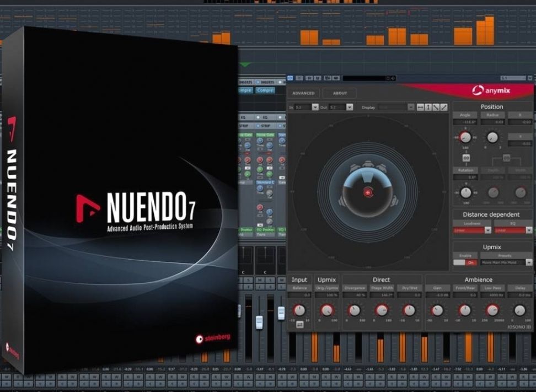The height and width of the screenshot is (392, 536).
Task: Click the Width knob in Position panel
Action: 520,192
